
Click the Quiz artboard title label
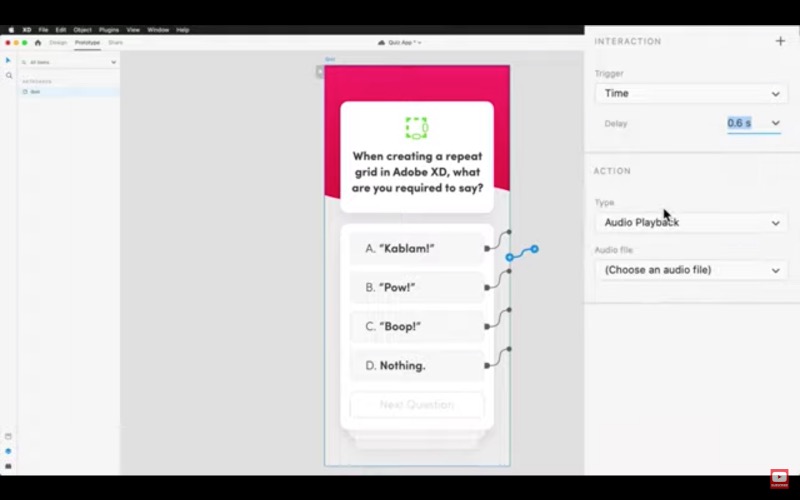(330, 59)
